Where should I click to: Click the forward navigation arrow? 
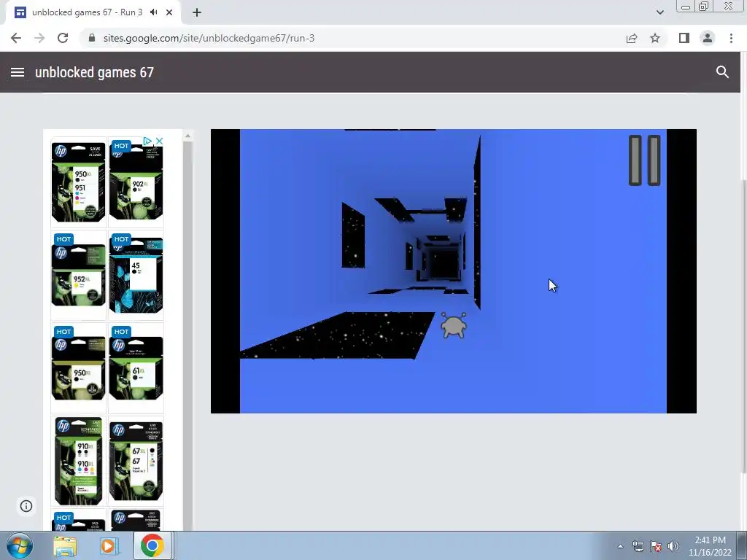click(39, 38)
